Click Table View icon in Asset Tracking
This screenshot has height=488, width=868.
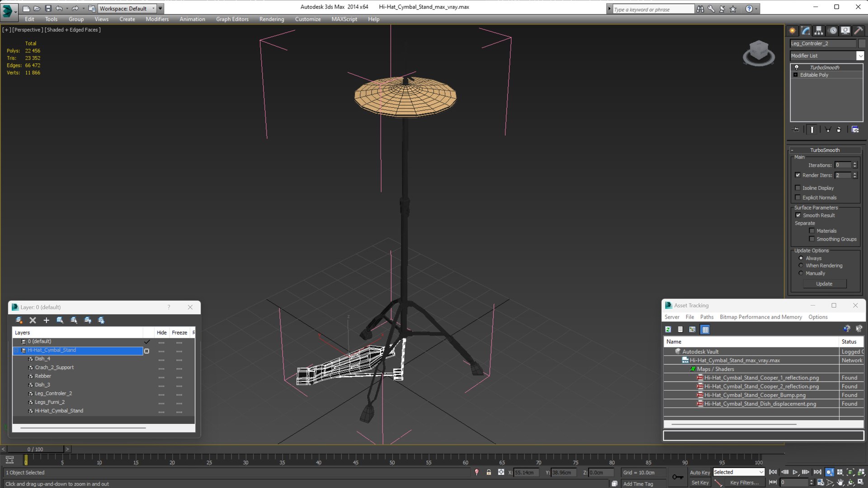point(705,329)
